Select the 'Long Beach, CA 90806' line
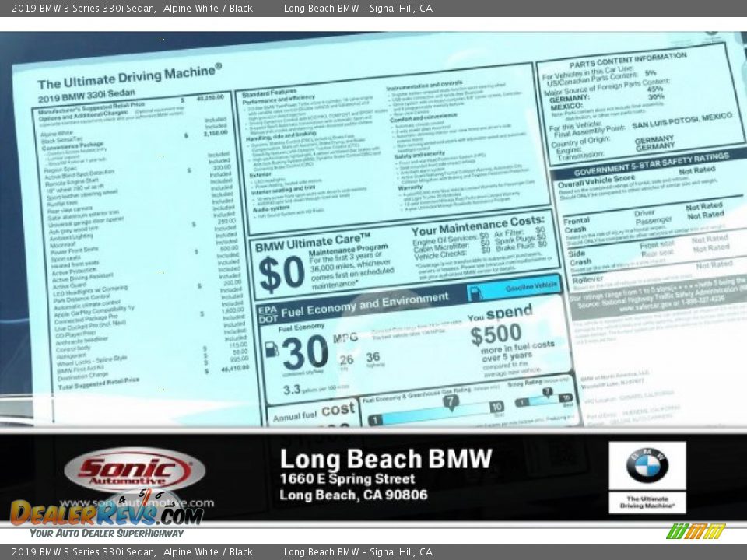 tap(353, 495)
